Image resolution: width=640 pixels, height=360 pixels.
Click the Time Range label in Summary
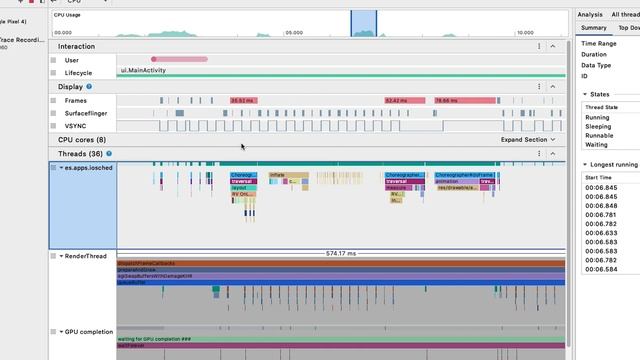coord(599,43)
